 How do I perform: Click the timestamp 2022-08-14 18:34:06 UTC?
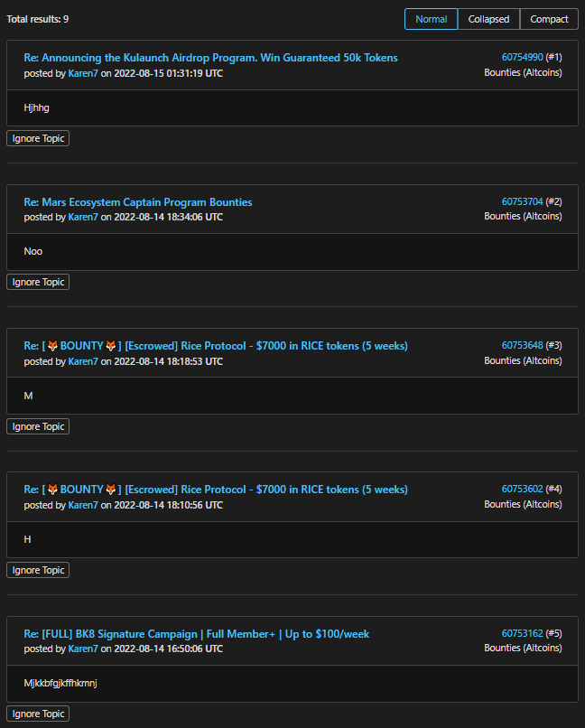[169, 218]
